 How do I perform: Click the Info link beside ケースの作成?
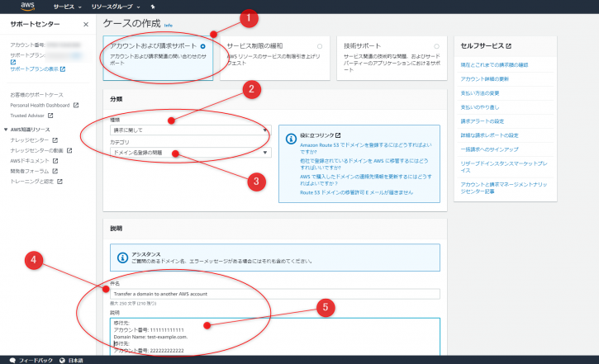(x=168, y=26)
